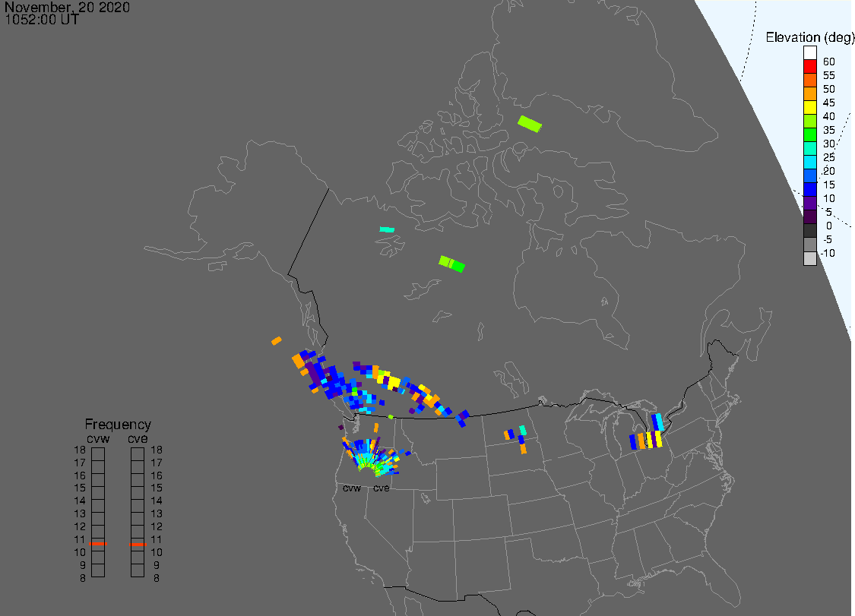This screenshot has height=616, width=855.
Task: Click the 18 label beside the cvw bar
Action: click(x=80, y=450)
